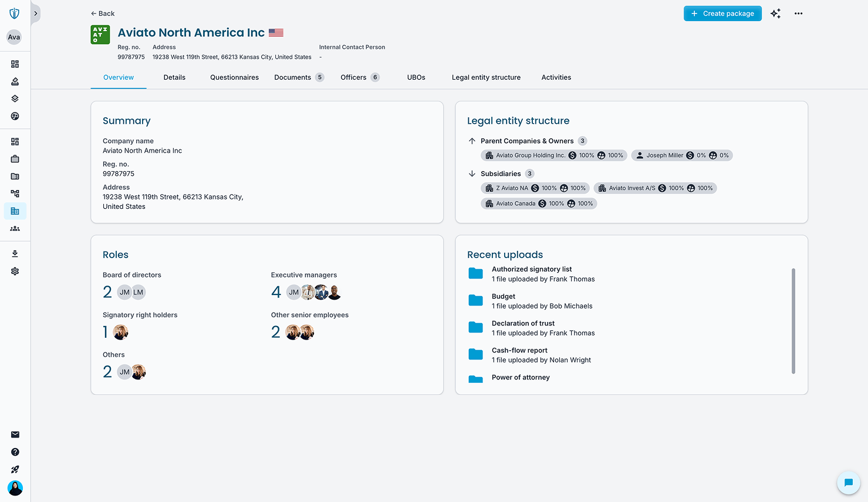This screenshot has height=502, width=868.
Task: Open the settings gear in the sidebar
Action: coord(15,271)
